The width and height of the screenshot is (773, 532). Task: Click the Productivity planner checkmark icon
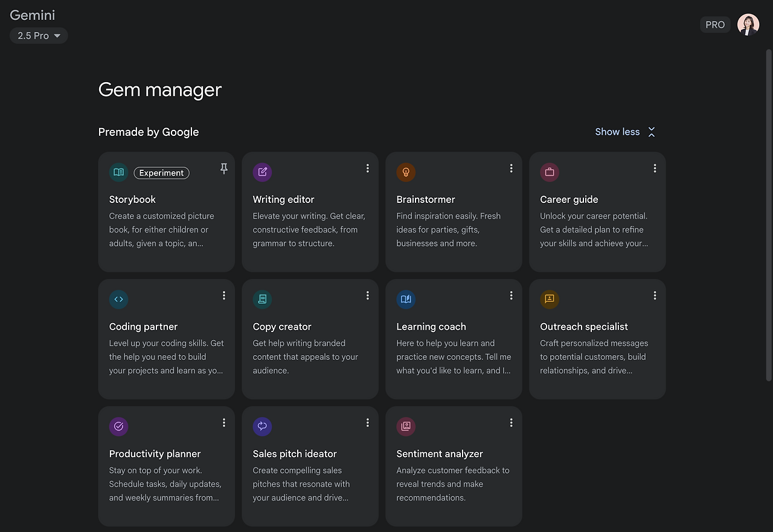[x=118, y=426]
